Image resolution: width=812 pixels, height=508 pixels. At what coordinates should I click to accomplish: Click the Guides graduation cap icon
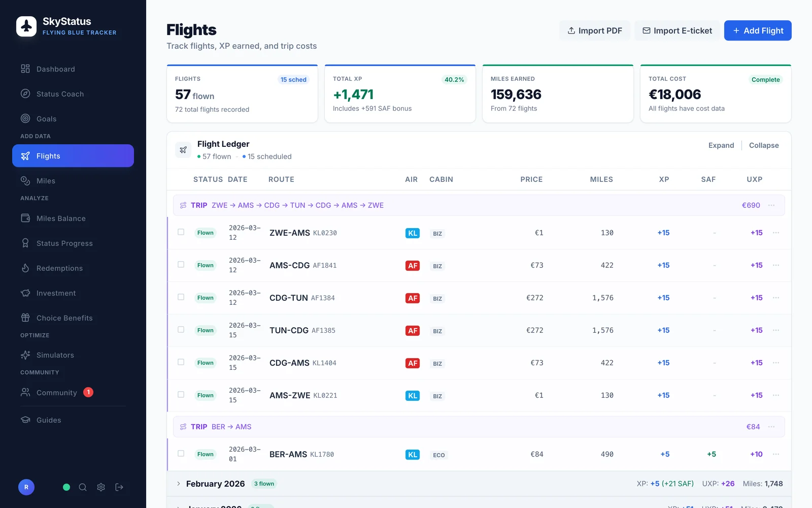coord(25,420)
